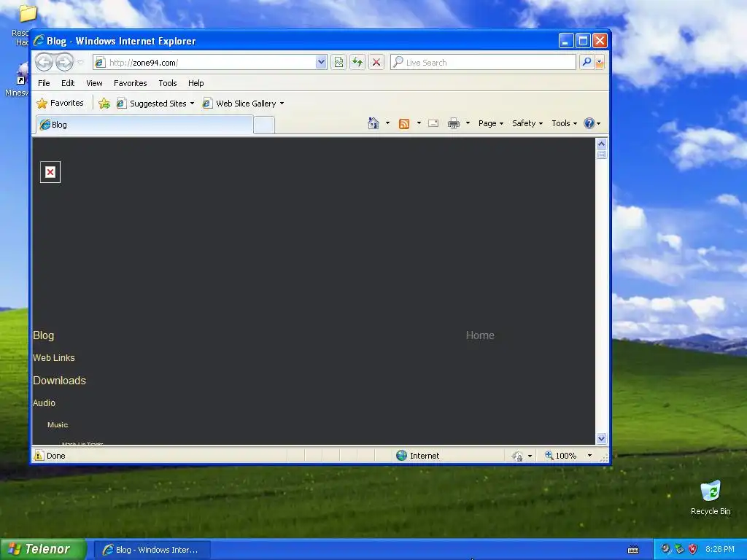
Task: Open the Tools command bar menu
Action: coord(564,123)
